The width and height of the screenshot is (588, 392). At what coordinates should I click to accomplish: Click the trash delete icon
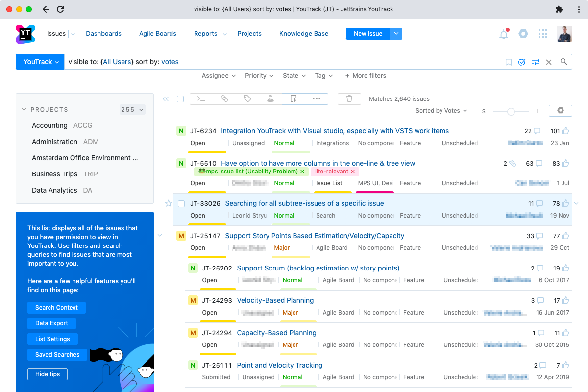tap(349, 98)
